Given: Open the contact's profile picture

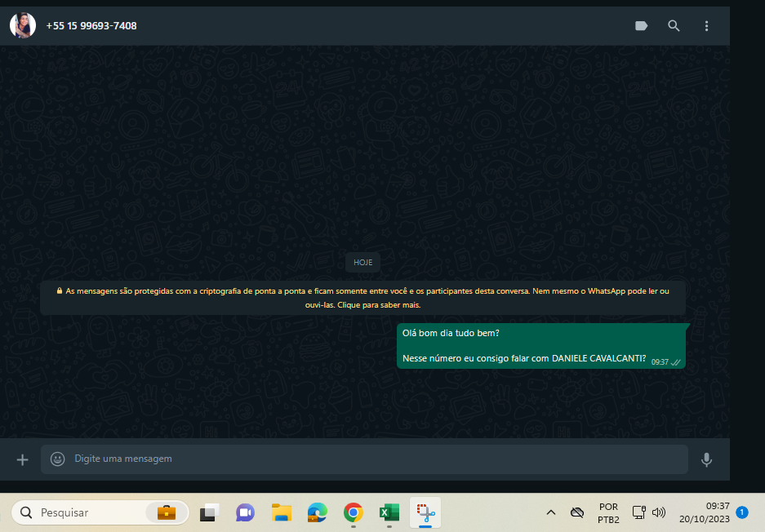Looking at the screenshot, I should click(22, 25).
